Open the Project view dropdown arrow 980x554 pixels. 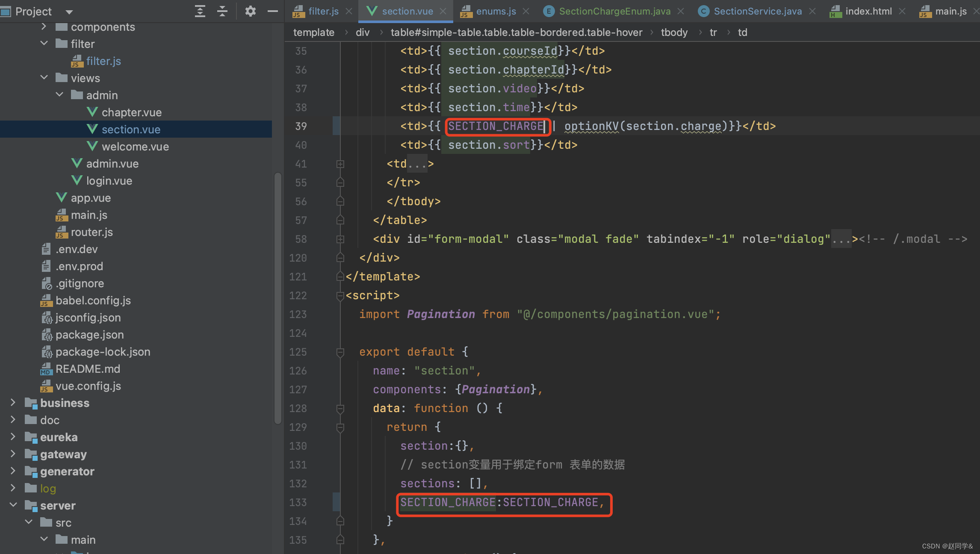(69, 12)
